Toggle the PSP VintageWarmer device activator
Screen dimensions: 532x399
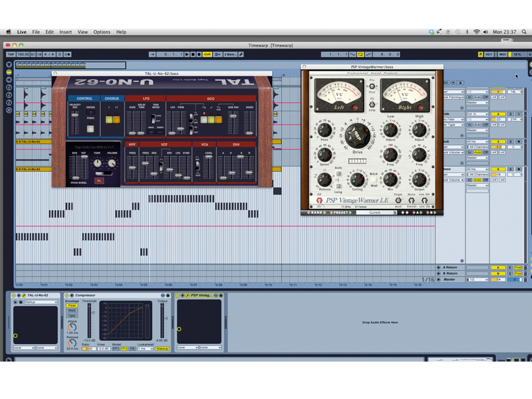(x=178, y=295)
